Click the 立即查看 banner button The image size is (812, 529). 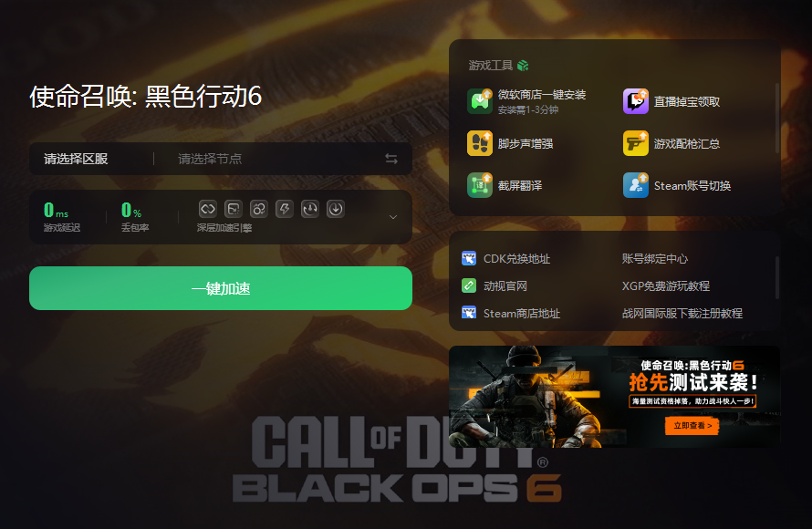point(692,425)
